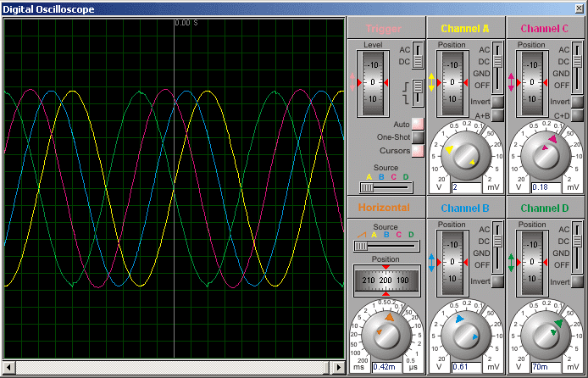Click the yellow Channel A position arrows
The height and width of the screenshot is (378, 588).
[x=431, y=82]
